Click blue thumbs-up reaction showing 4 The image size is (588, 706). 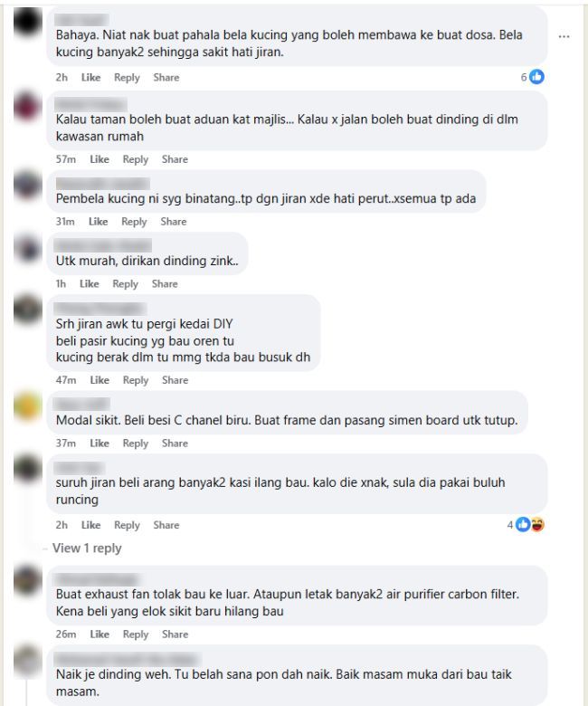523,525
